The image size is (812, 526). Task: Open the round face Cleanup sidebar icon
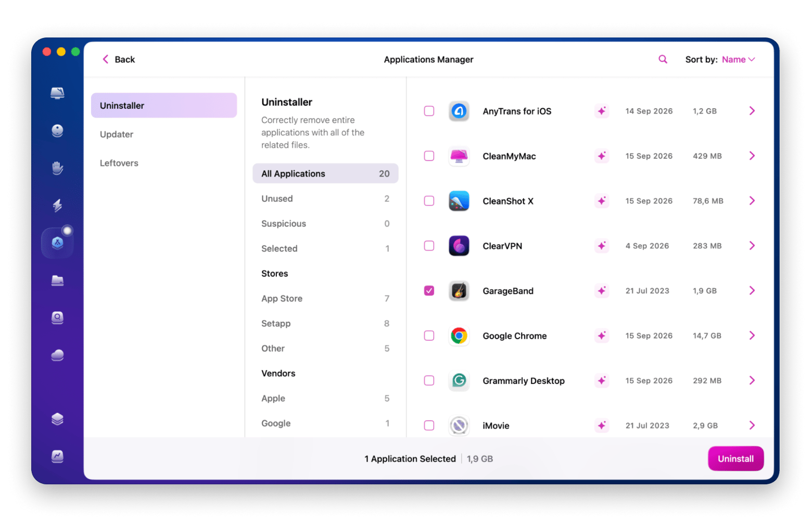point(57,131)
